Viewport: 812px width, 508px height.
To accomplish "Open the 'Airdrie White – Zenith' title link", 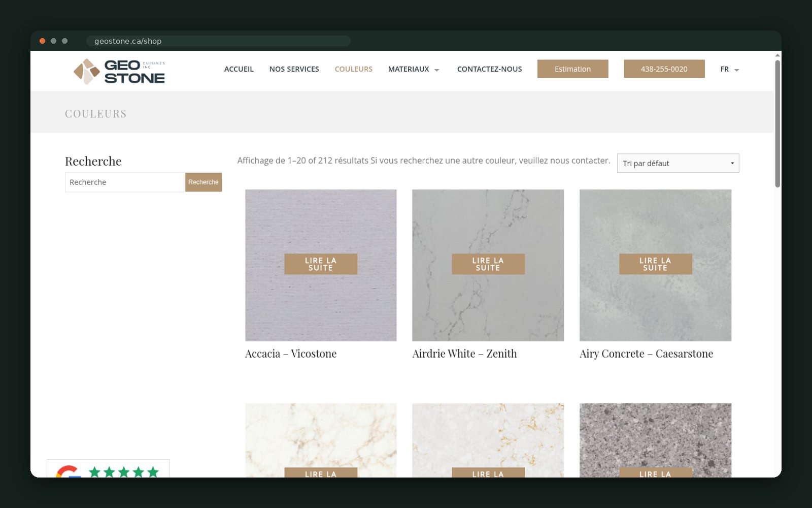I will tap(465, 354).
